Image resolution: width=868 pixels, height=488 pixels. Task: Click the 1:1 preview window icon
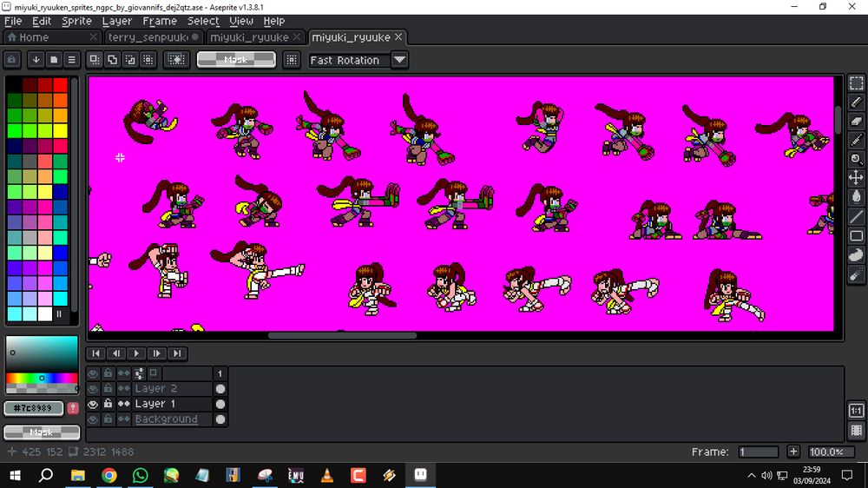(856, 411)
